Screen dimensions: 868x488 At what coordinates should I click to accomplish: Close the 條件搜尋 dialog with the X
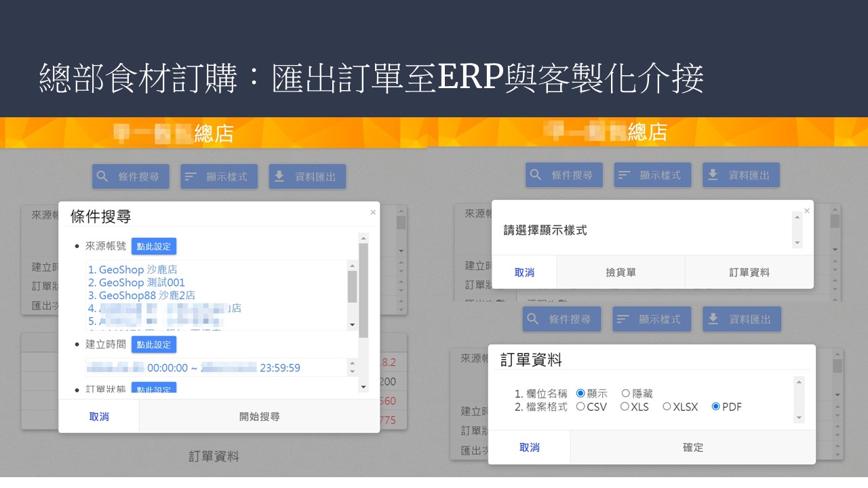point(372,212)
